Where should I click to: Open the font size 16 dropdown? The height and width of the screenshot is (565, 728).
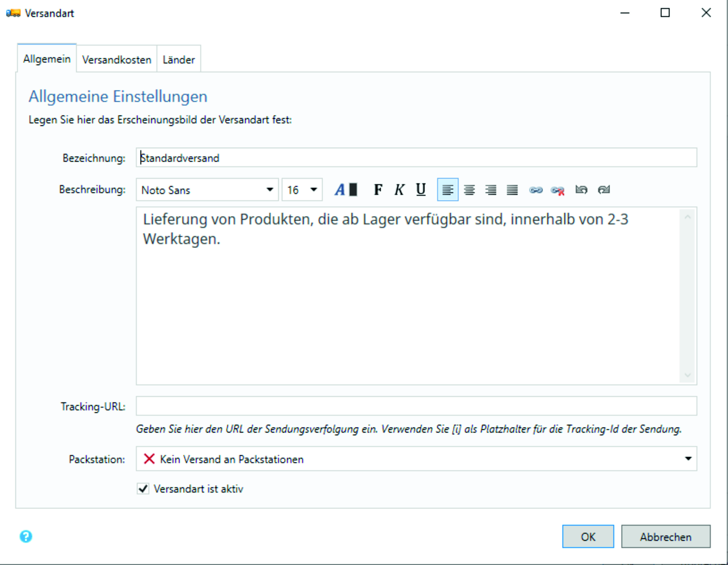pyautogui.click(x=302, y=190)
